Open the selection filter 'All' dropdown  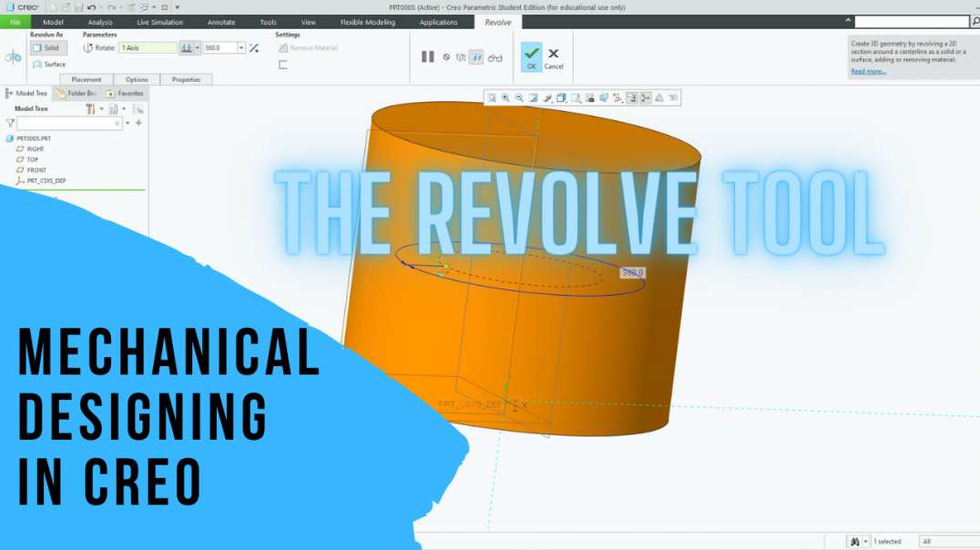949,541
